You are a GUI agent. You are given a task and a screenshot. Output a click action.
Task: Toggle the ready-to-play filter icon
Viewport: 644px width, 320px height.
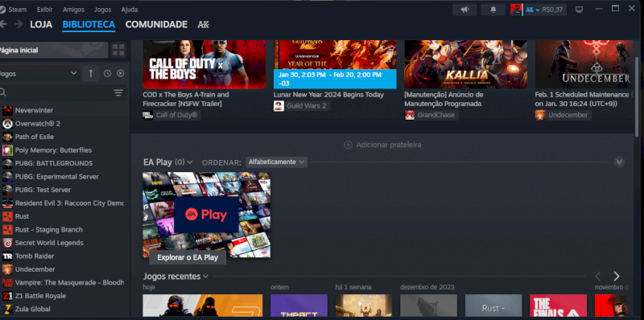pos(120,73)
